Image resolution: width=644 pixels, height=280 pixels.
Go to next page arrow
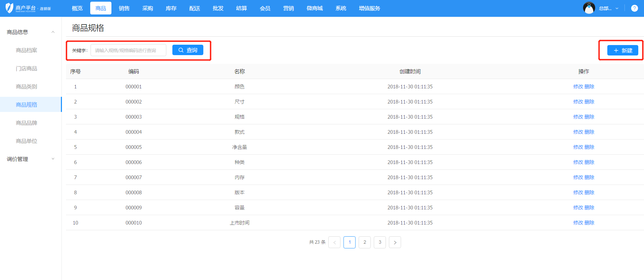pyautogui.click(x=395, y=242)
